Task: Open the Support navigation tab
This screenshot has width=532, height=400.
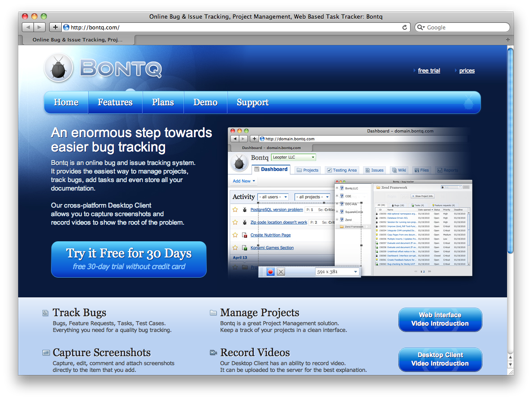Action: (252, 102)
